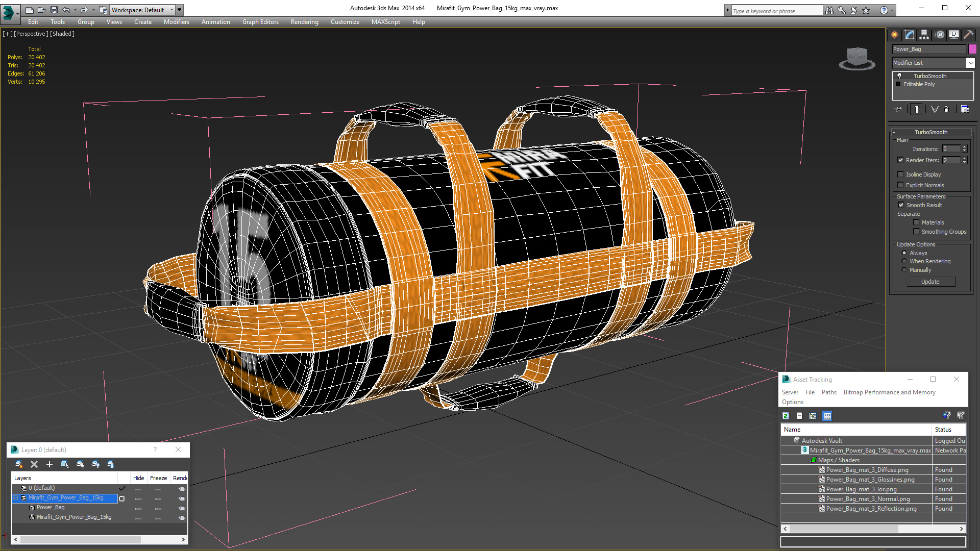Open the Display command panel tab
The height and width of the screenshot is (551, 980).
[x=953, y=35]
